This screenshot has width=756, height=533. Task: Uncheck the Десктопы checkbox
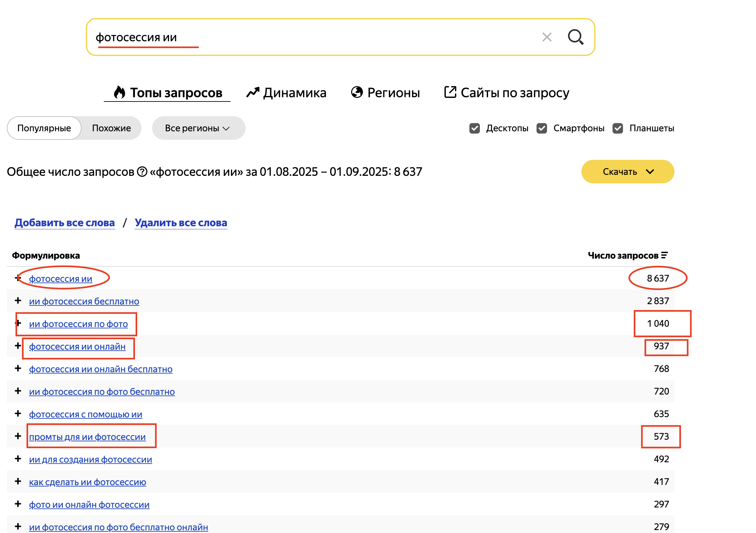click(x=475, y=128)
